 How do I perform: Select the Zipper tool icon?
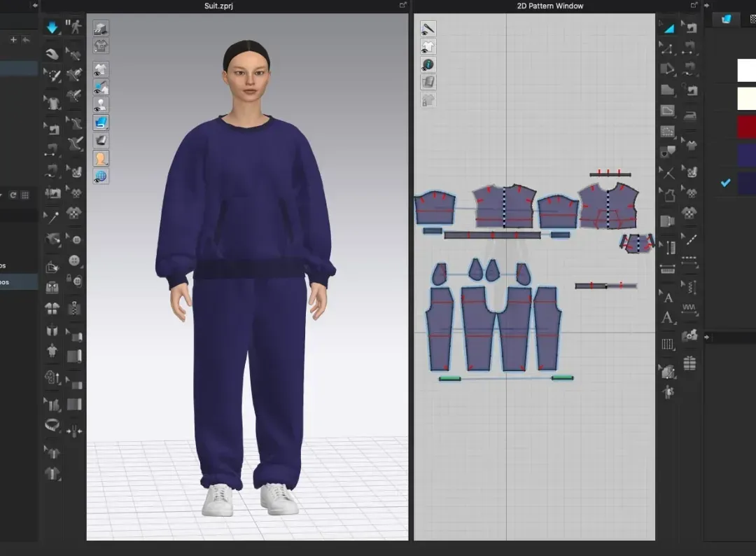(73, 307)
